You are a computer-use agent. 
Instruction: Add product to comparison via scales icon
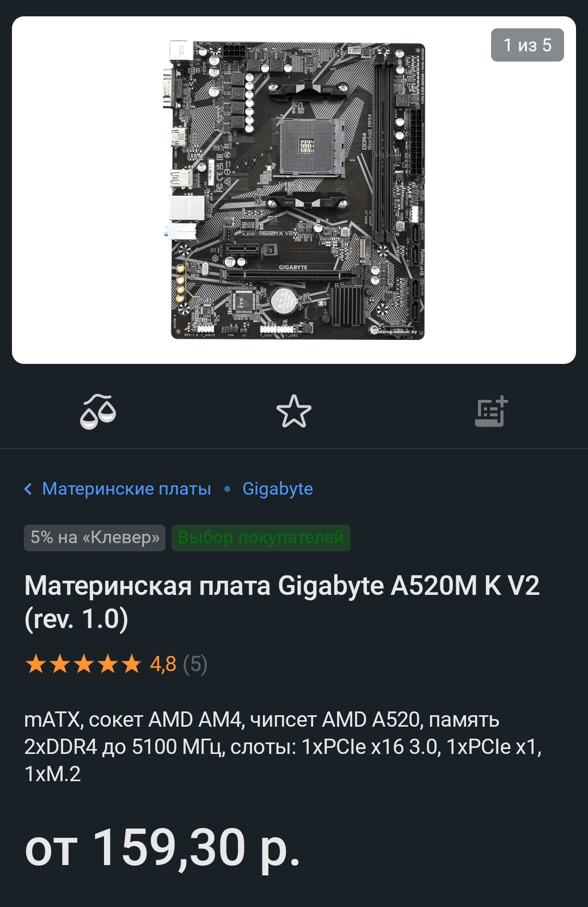[x=98, y=412]
